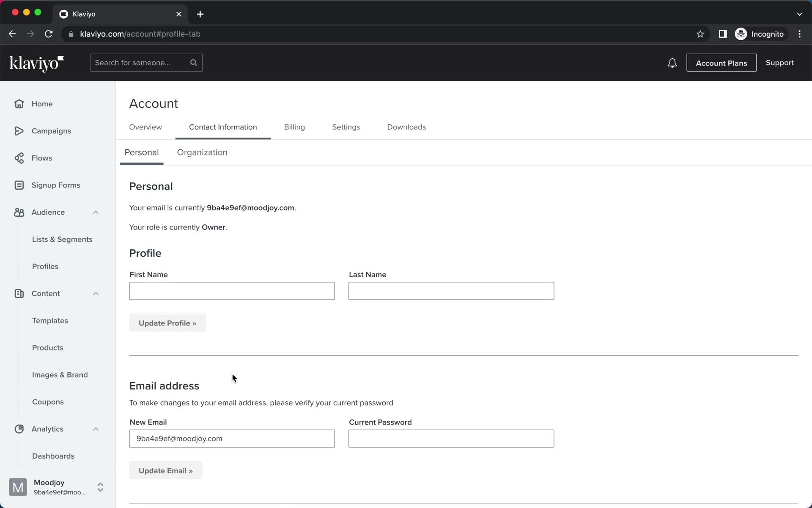
Task: Switch to the Organization sub-tab
Action: point(202,152)
